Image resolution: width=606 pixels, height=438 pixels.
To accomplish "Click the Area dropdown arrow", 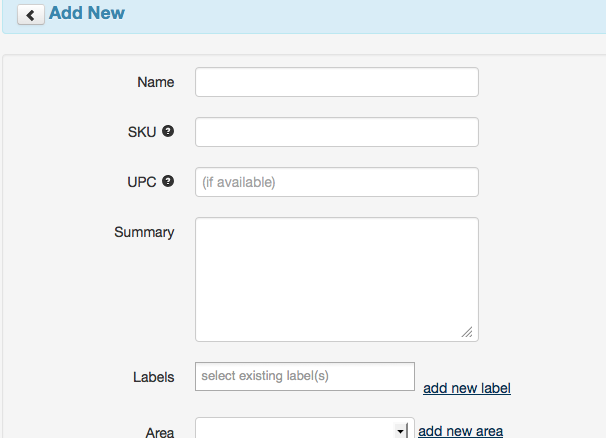I will click(401, 431).
